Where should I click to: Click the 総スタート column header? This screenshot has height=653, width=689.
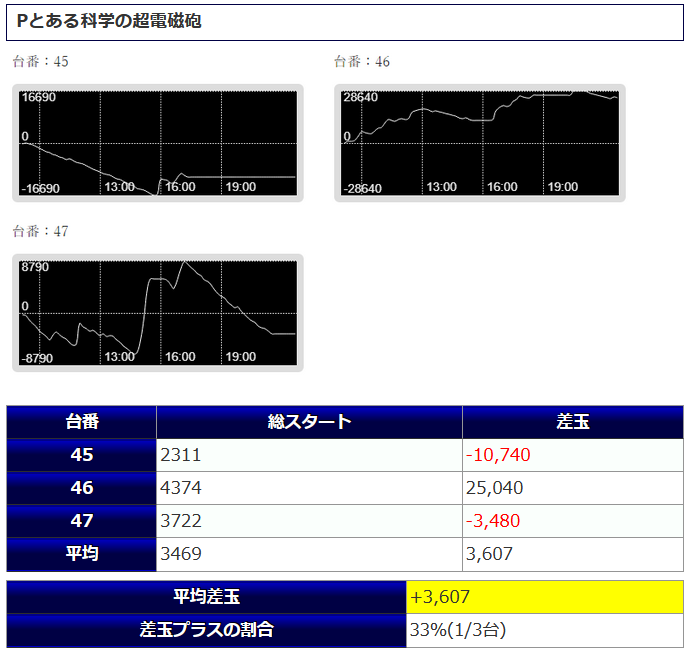pos(309,422)
